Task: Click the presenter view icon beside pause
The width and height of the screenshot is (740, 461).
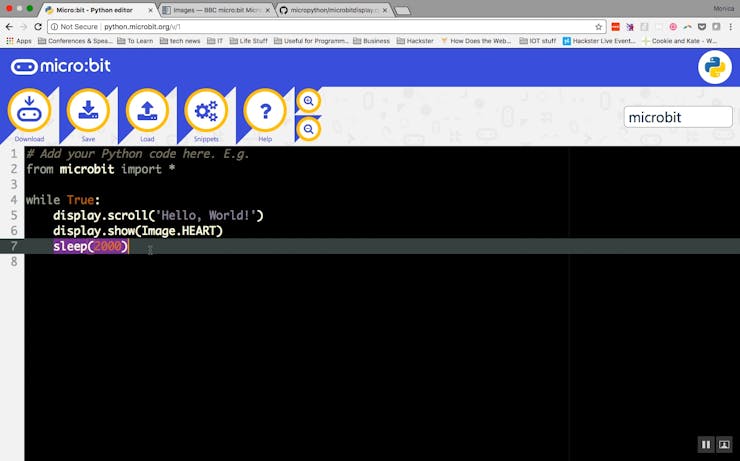Action: (x=724, y=444)
